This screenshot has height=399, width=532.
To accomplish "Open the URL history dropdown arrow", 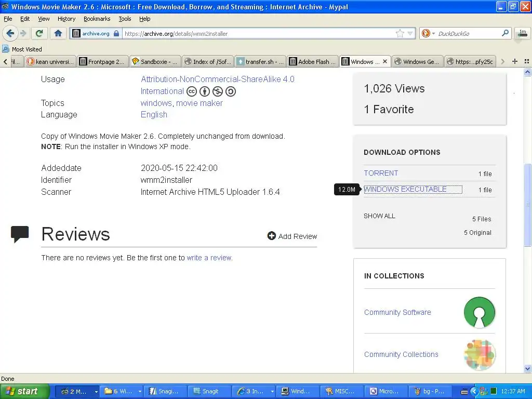I will (410, 33).
